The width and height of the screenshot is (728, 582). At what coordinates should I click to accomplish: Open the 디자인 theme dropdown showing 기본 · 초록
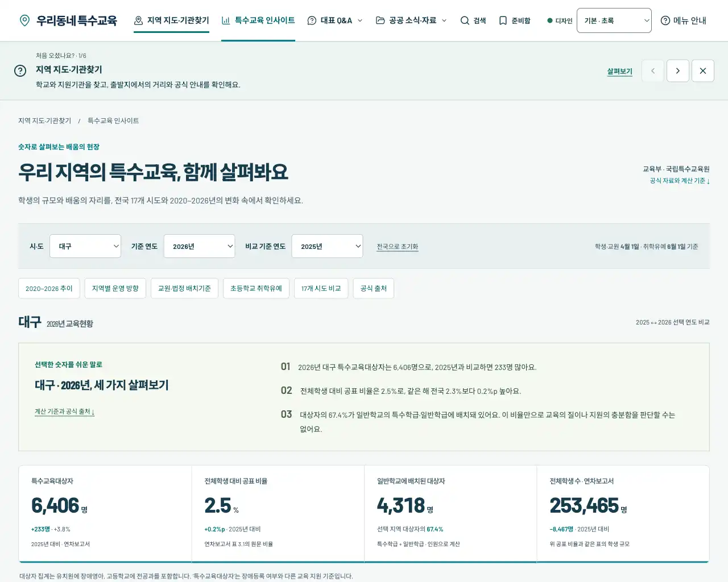[614, 20]
